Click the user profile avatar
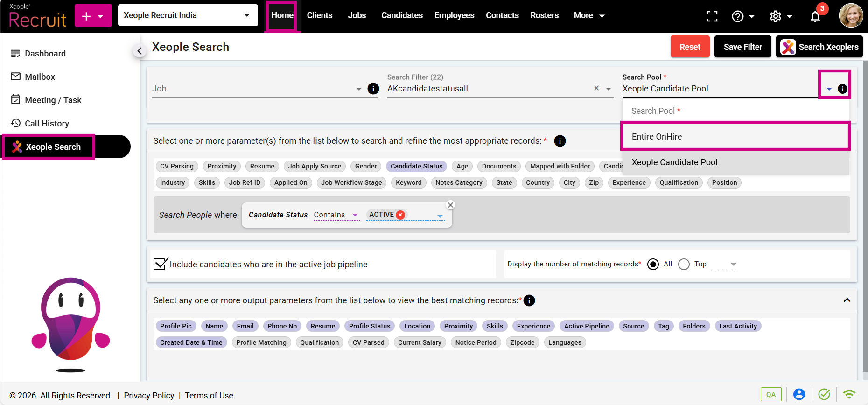Screen dimensions: 868x405 [851, 16]
